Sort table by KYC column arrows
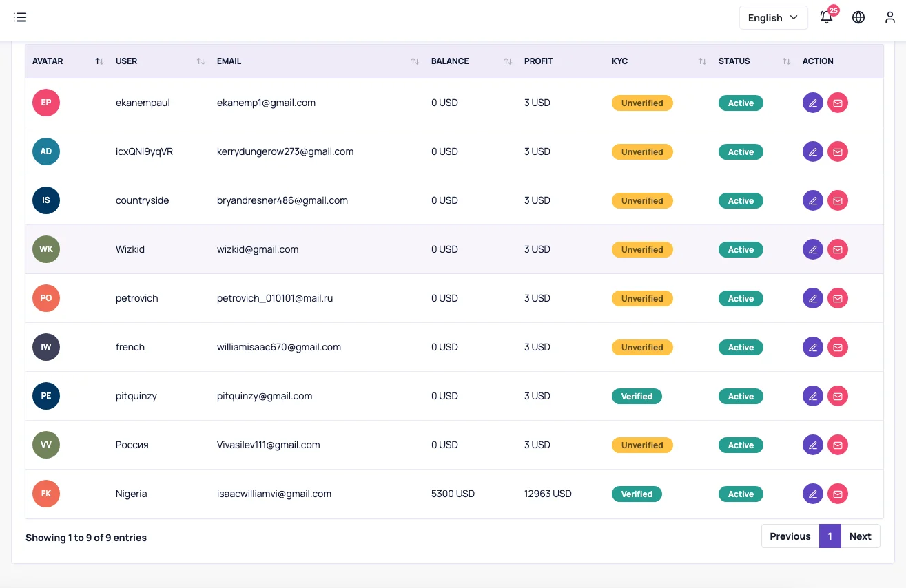The height and width of the screenshot is (588, 906). pos(702,61)
